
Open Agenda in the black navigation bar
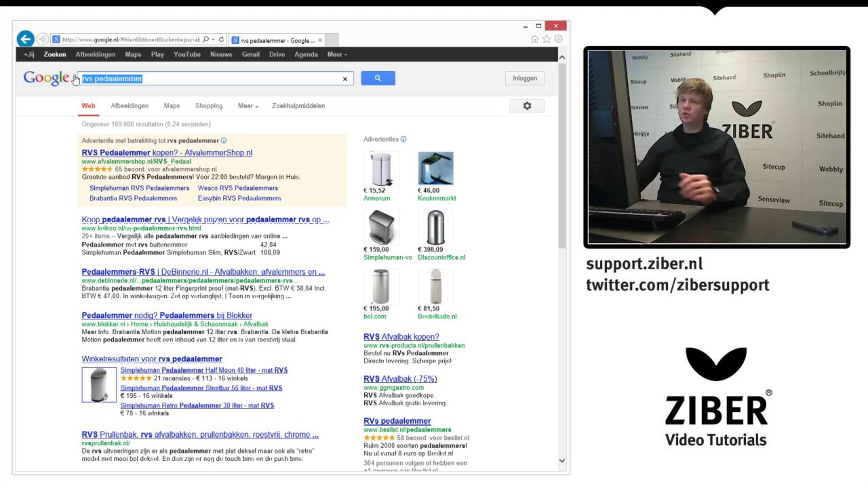point(306,55)
